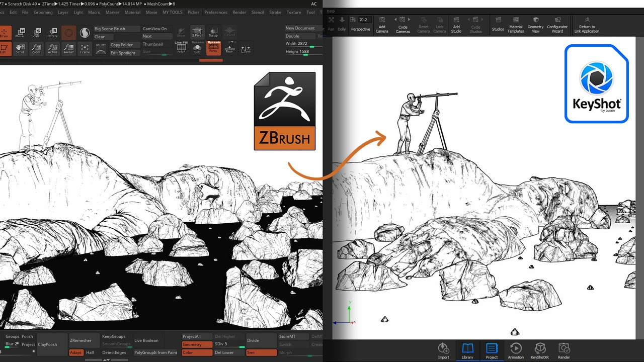Toggle the Floor grid button

coord(229,48)
